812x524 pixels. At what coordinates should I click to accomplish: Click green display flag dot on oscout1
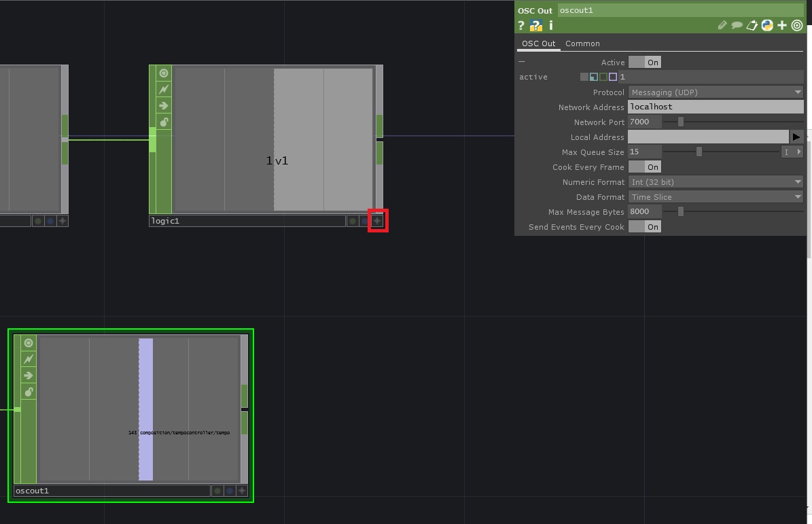(217, 491)
